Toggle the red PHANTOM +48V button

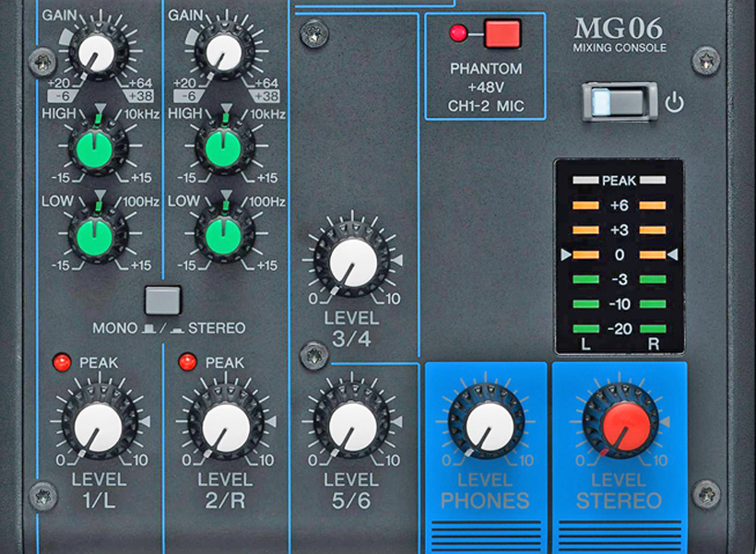pos(502,33)
